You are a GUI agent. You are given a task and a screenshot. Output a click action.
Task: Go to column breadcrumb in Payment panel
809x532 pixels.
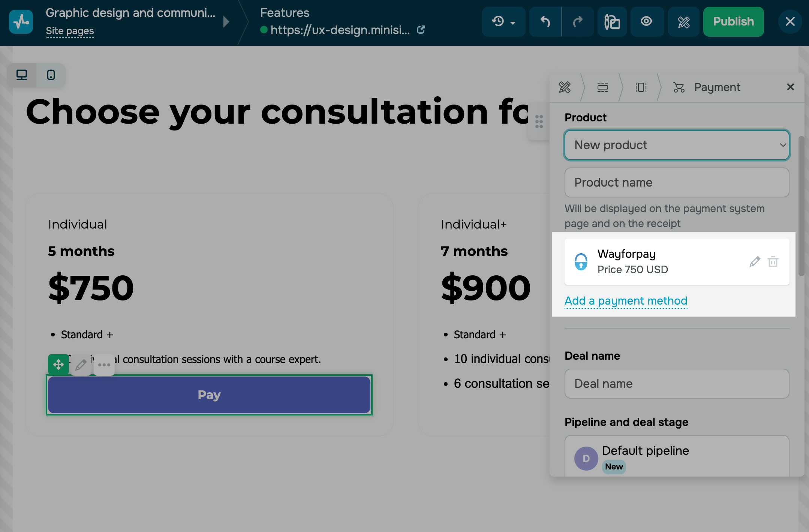pyautogui.click(x=641, y=87)
